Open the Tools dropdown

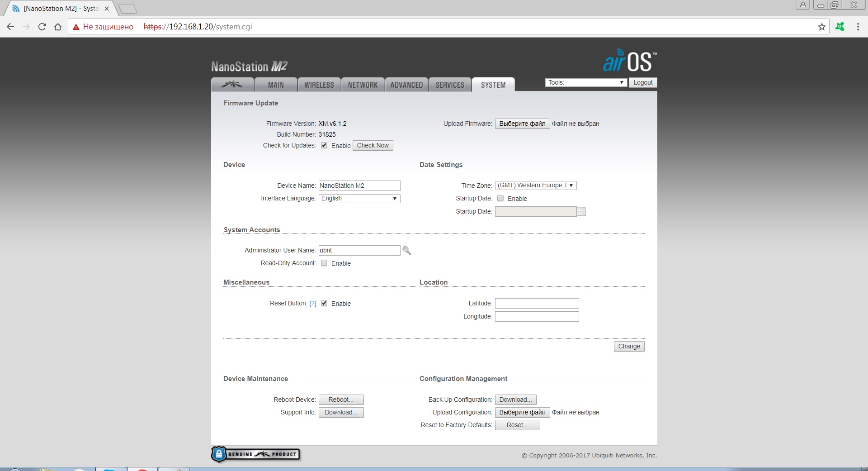586,82
